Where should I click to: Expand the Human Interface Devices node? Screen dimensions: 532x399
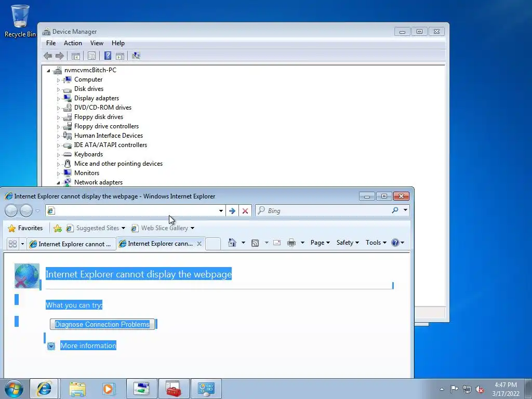pos(58,136)
